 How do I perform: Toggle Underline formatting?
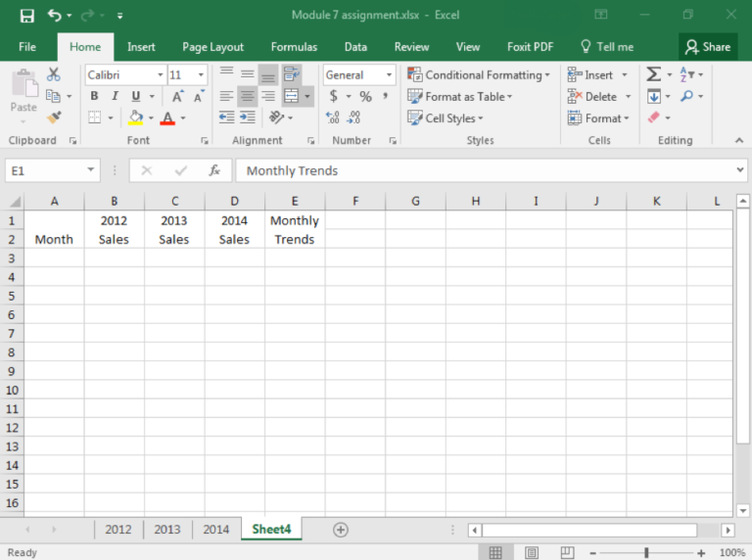click(136, 96)
